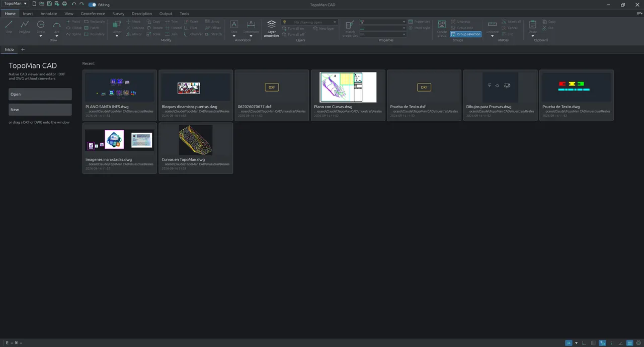This screenshot has height=347, width=644.
Task: Open the Output ribbon tab
Action: click(166, 14)
